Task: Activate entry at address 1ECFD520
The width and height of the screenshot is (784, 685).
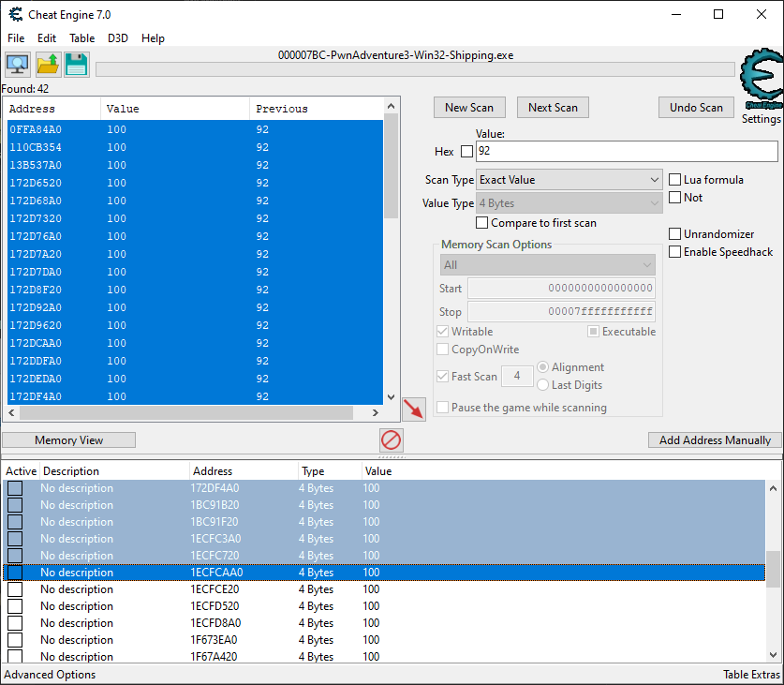Action: [x=15, y=606]
